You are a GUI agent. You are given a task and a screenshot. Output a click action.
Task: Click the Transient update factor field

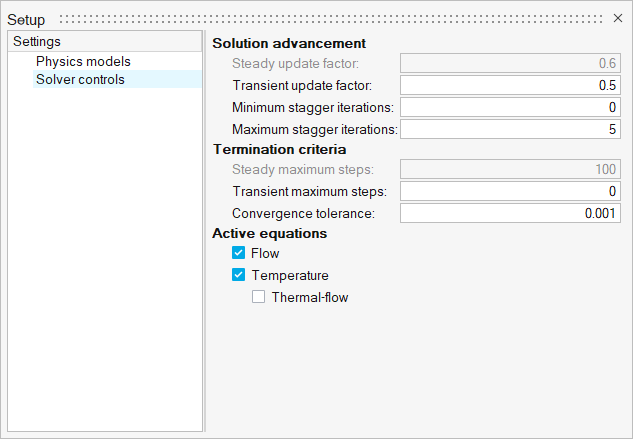(x=510, y=85)
